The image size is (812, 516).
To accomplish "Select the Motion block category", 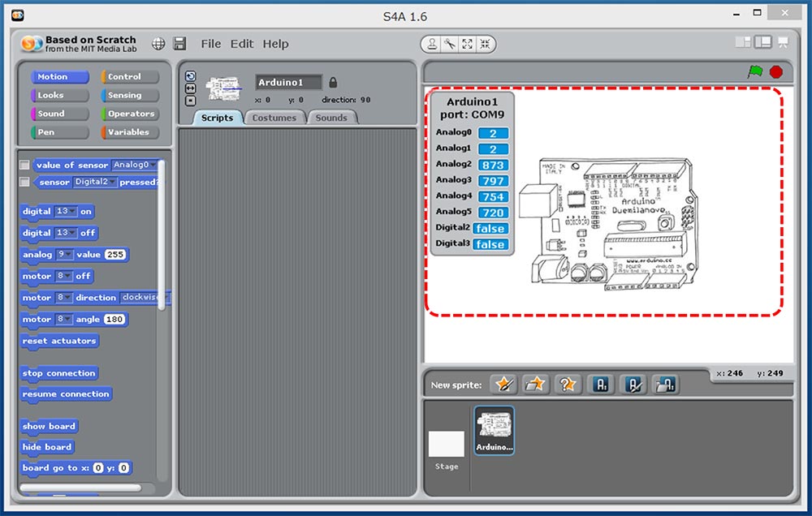I will point(59,76).
